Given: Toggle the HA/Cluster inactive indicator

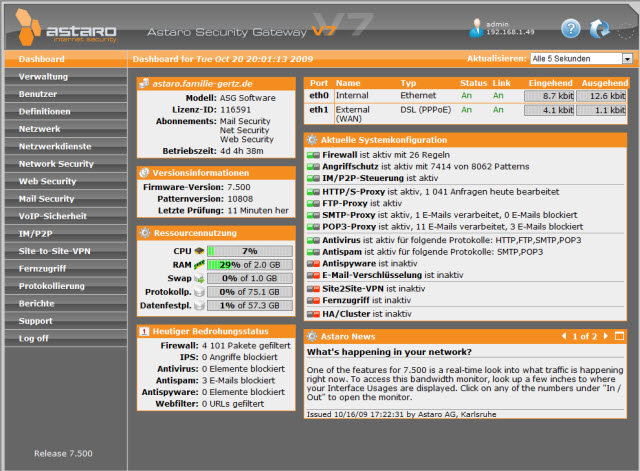Looking at the screenshot, I should pyautogui.click(x=313, y=314).
